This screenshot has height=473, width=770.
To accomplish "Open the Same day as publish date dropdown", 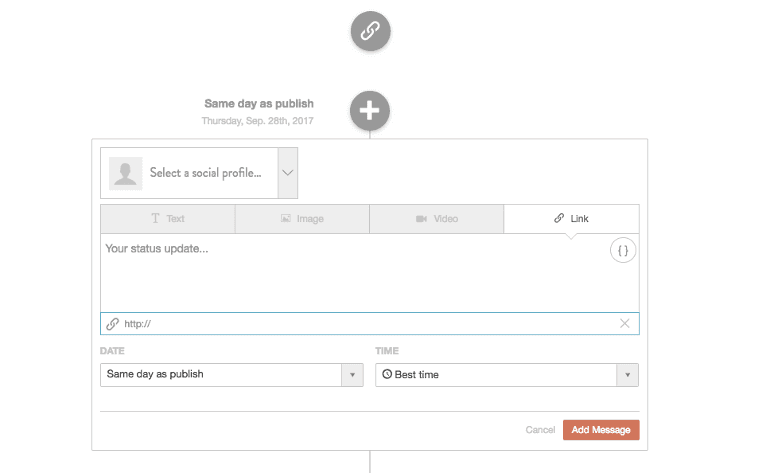I will [232, 375].
